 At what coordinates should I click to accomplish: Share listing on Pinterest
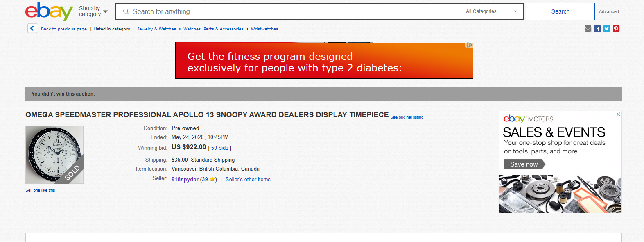pyautogui.click(x=616, y=29)
